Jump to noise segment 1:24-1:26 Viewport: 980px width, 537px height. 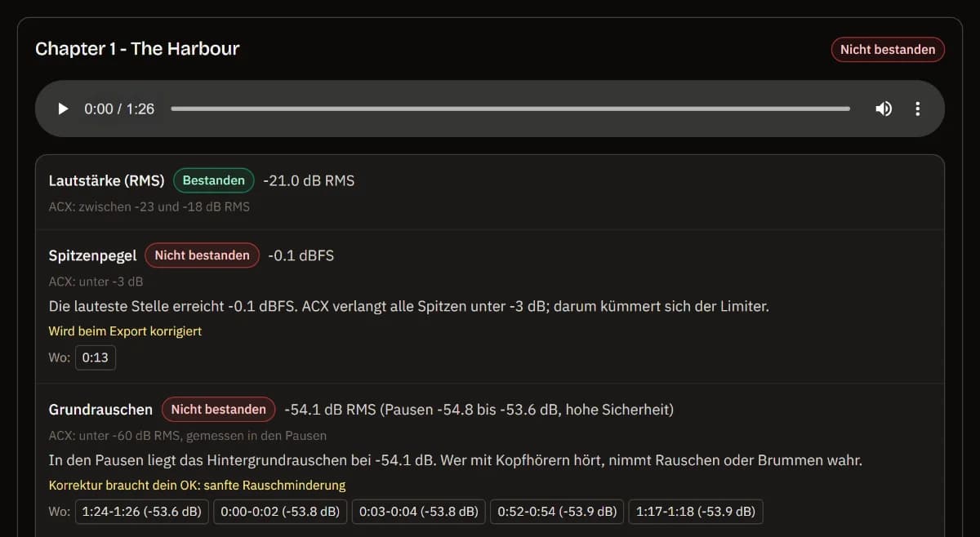tap(141, 512)
